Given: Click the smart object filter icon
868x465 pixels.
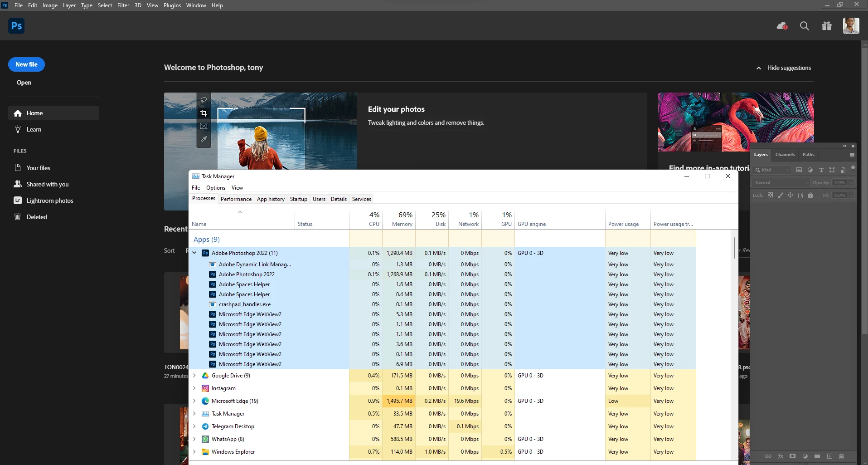Looking at the screenshot, I should click(843, 170).
